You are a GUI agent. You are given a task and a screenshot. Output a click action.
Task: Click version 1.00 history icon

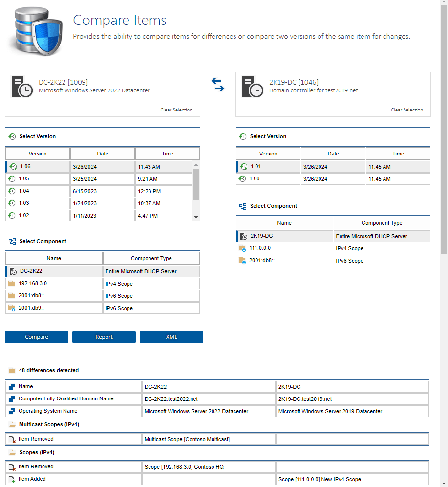pos(242,179)
